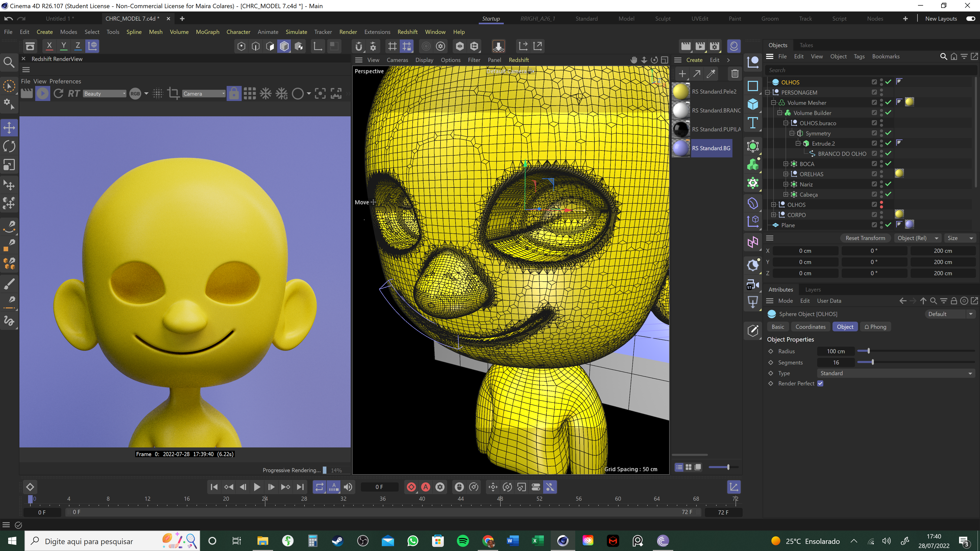Click the Move tool icon

[x=9, y=128]
